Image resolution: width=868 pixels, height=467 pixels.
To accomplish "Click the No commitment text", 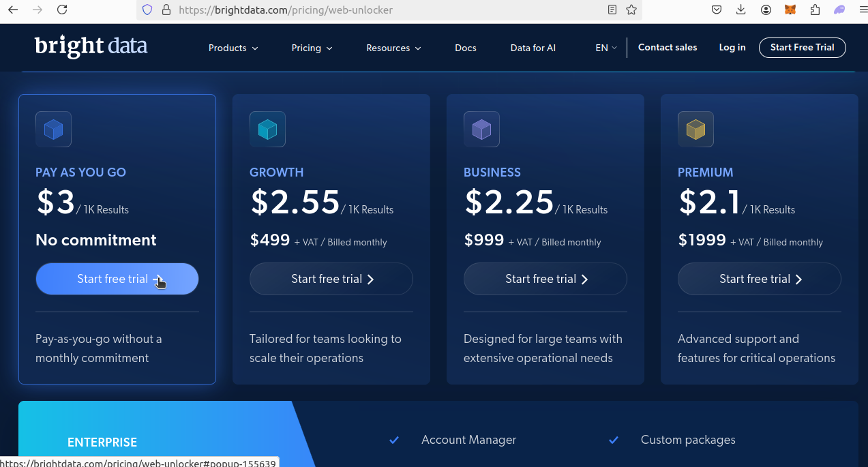I will point(96,240).
